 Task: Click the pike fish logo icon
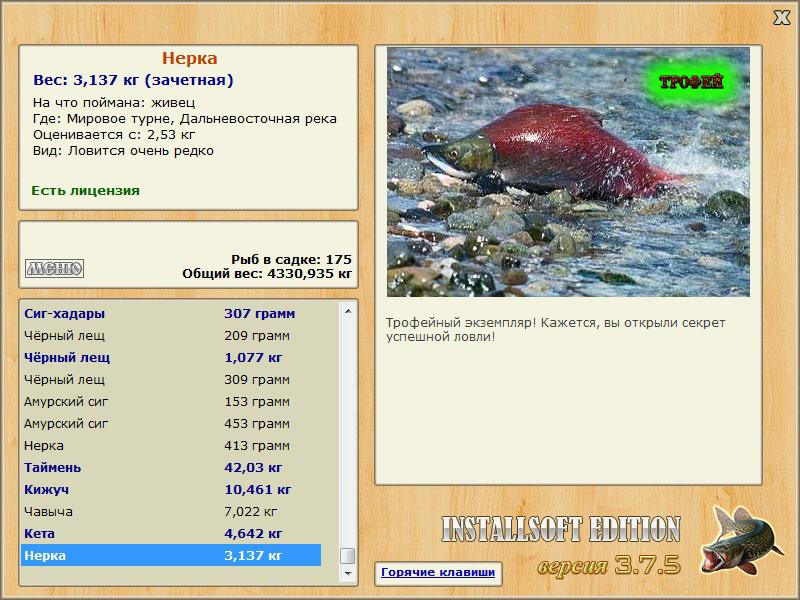tap(741, 540)
